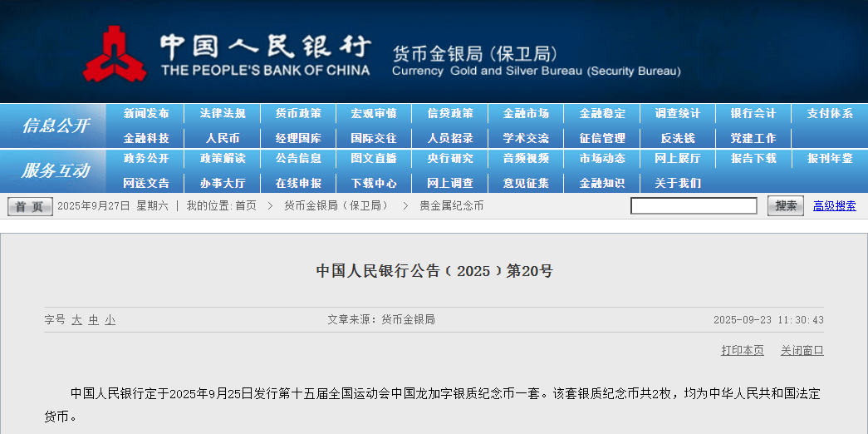Follow the 首页 breadcrumb link
868x434 pixels.
tap(246, 206)
